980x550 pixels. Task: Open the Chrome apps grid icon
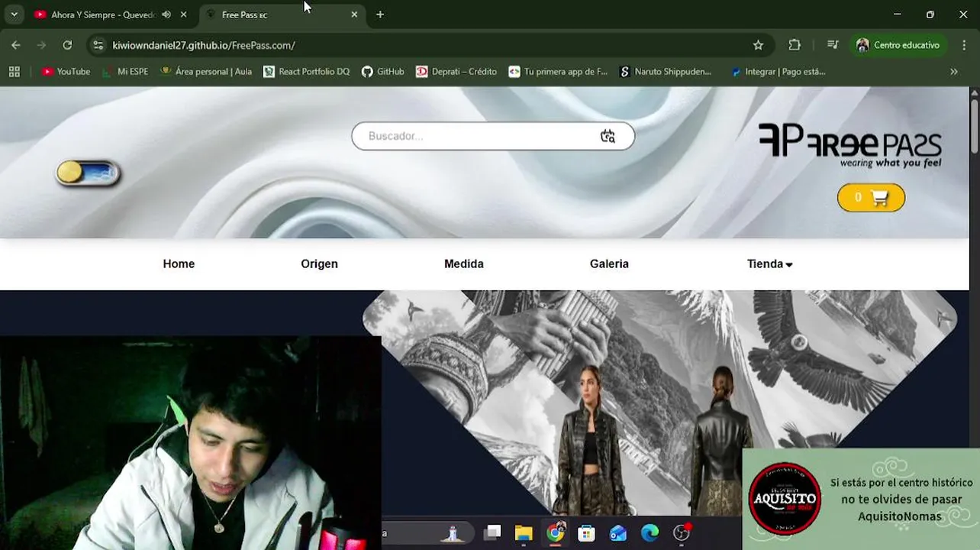pyautogui.click(x=14, y=72)
